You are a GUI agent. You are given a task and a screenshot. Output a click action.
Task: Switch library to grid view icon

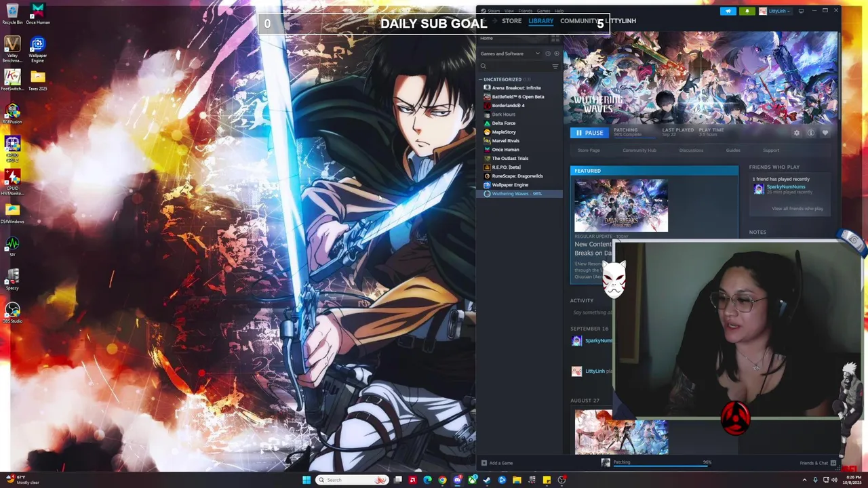click(x=555, y=38)
